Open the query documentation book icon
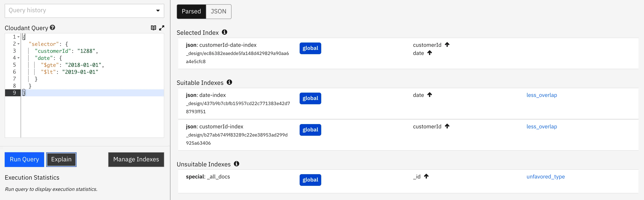 coord(154,28)
